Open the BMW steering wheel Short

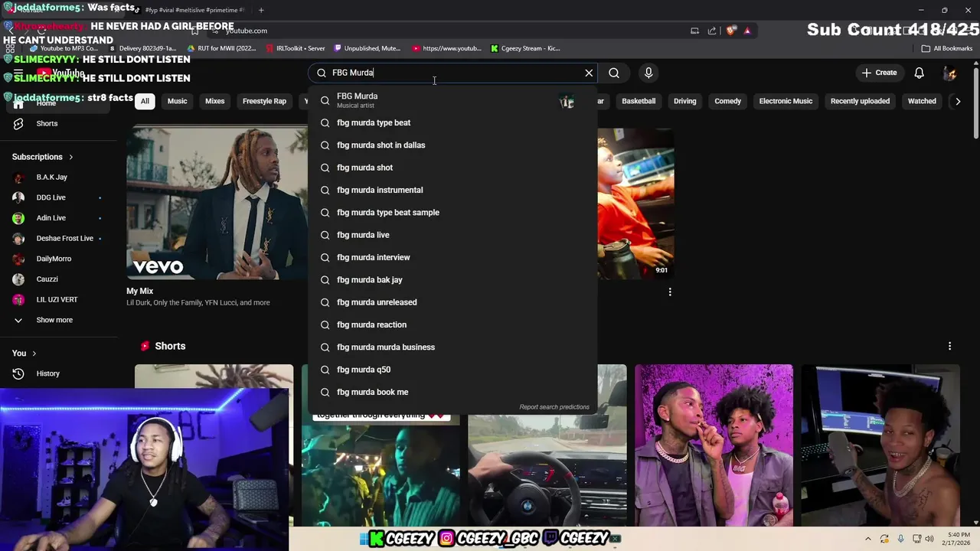[547, 471]
